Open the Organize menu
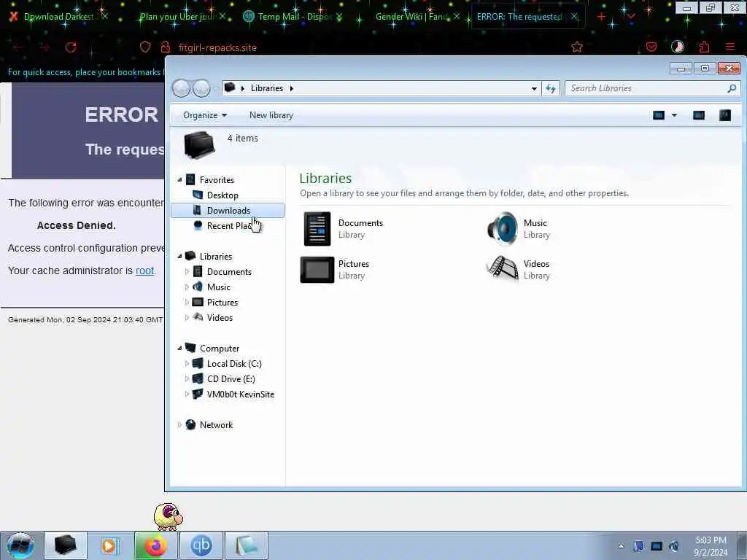747x560 pixels. (205, 115)
